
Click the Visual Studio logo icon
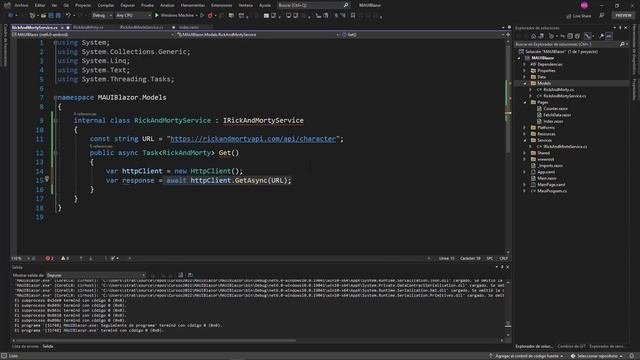(7, 5)
